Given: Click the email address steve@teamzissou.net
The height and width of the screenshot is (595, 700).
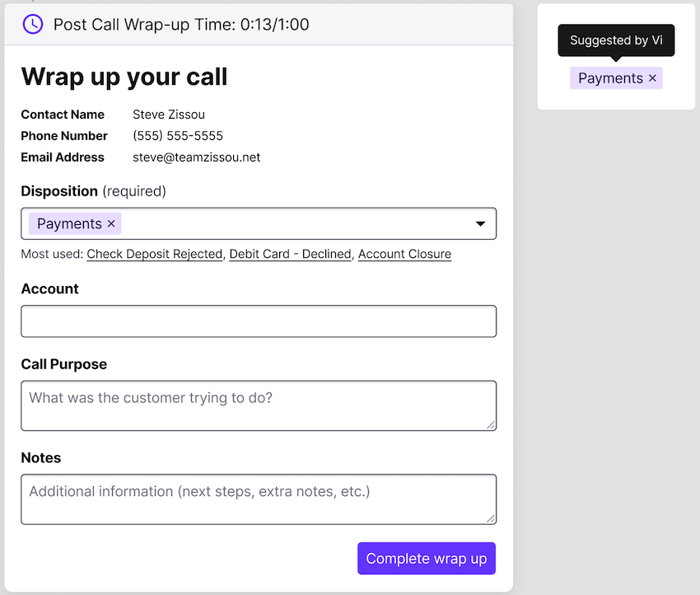Looking at the screenshot, I should point(196,157).
